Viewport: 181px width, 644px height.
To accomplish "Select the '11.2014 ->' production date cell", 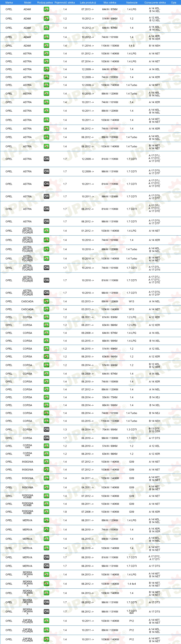I will [88, 46].
